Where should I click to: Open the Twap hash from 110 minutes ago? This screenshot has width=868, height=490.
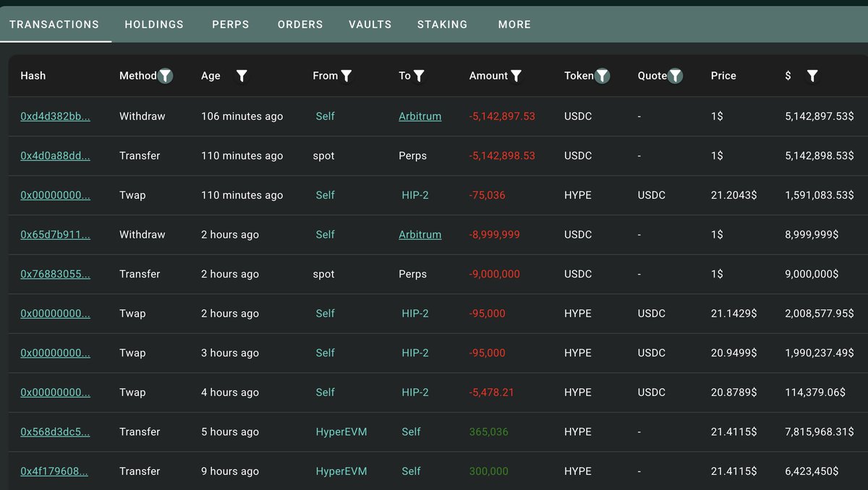pos(55,195)
